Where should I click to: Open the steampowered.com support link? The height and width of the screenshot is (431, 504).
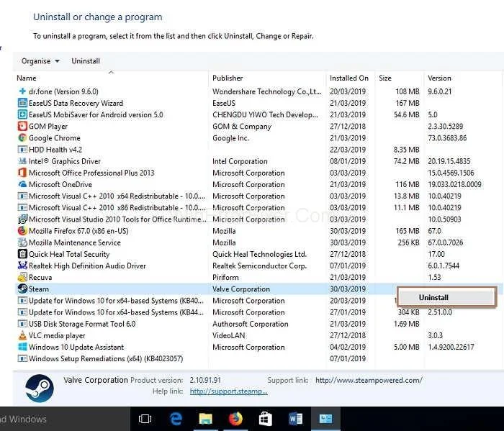tap(369, 380)
